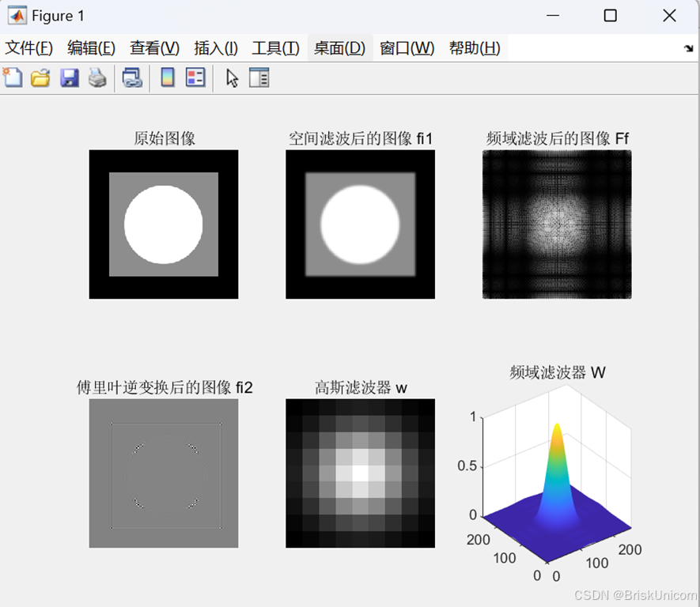Click the Open File folder icon
This screenshot has height=607, width=700.
pos(40,77)
